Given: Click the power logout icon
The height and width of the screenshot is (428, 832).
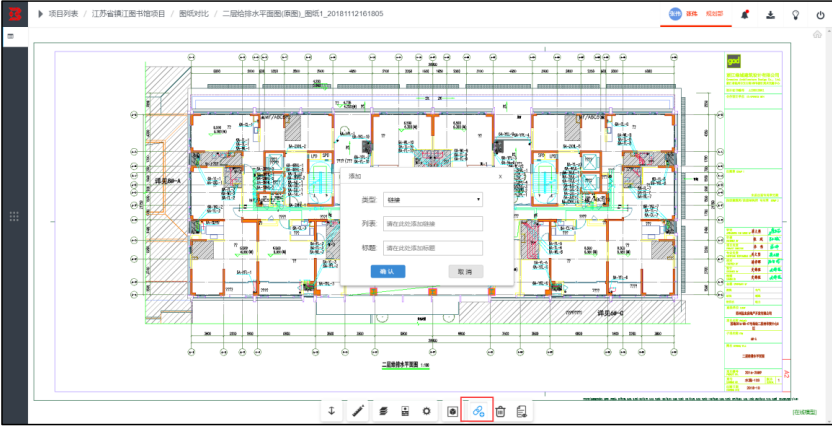Looking at the screenshot, I should pos(820,15).
